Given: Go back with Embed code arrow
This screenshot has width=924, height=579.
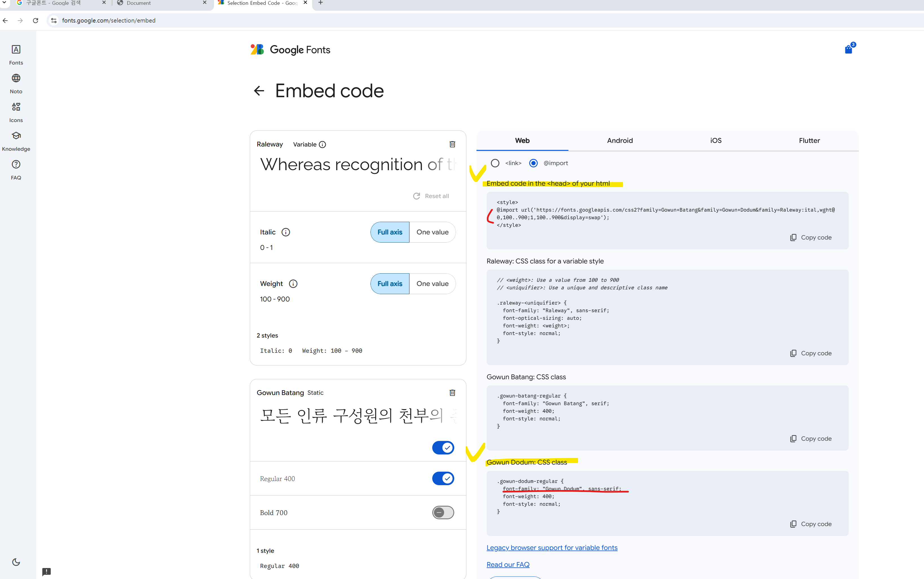Looking at the screenshot, I should [259, 91].
